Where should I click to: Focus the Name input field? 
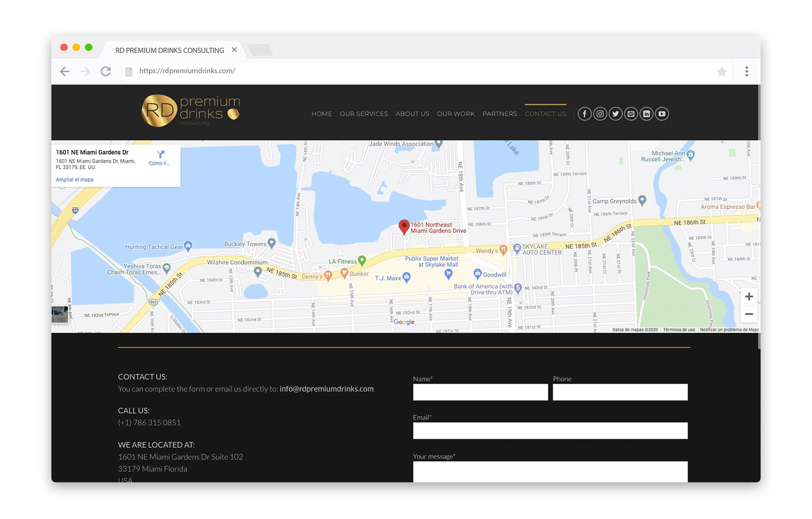[x=480, y=392]
